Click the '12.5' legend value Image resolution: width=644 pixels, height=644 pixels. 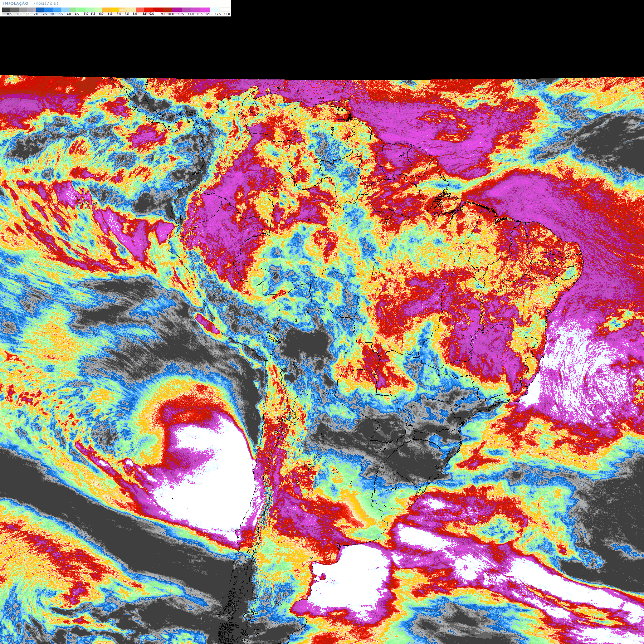click(218, 14)
